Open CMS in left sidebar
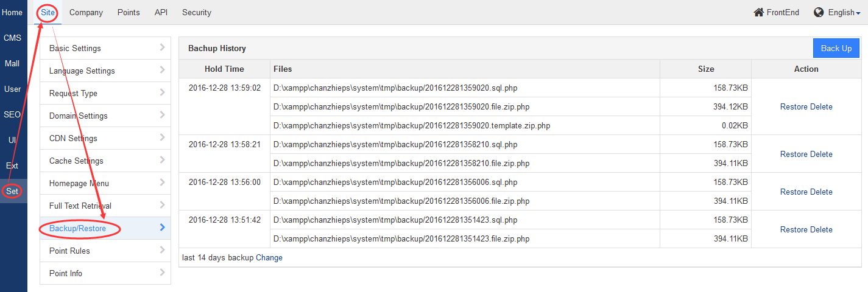The image size is (868, 292). [x=12, y=38]
